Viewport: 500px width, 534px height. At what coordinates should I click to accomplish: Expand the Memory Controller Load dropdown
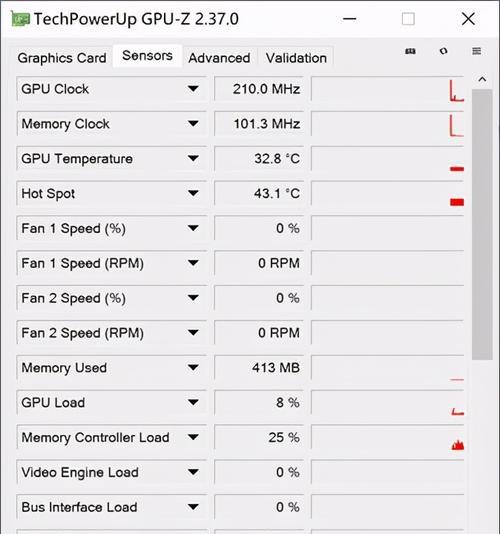pyautogui.click(x=193, y=437)
